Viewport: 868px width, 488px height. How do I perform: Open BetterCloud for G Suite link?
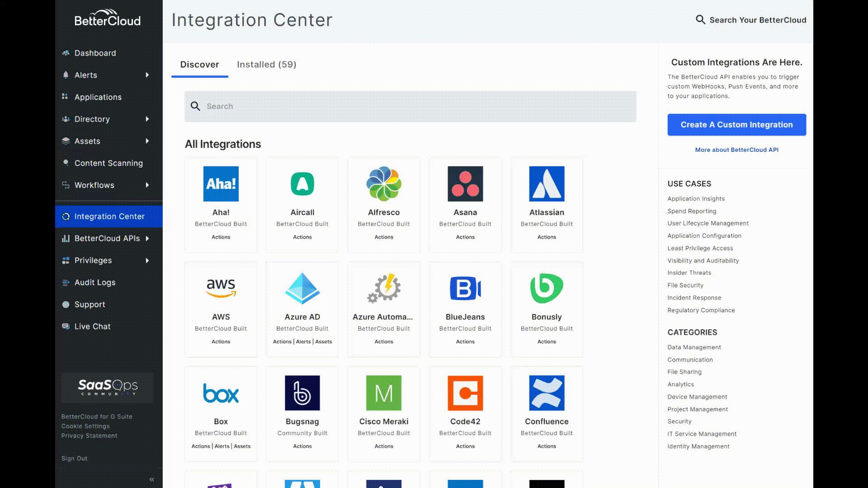coord(97,417)
